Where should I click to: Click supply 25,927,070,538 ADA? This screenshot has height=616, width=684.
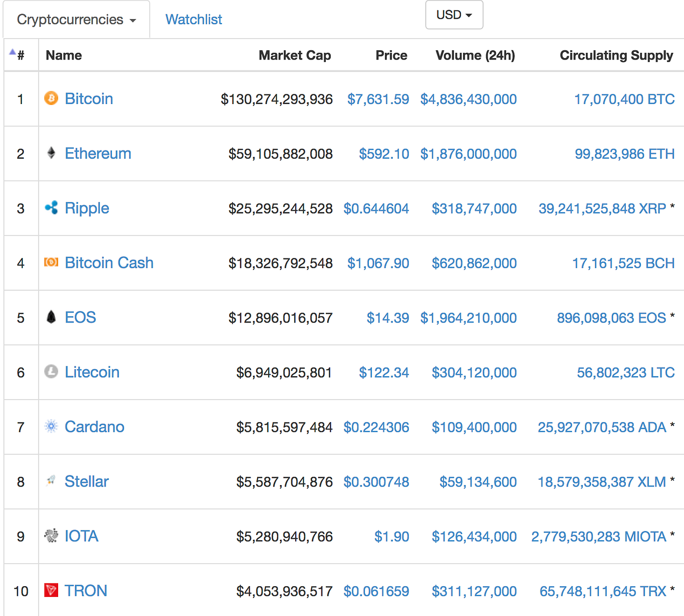[x=602, y=427]
